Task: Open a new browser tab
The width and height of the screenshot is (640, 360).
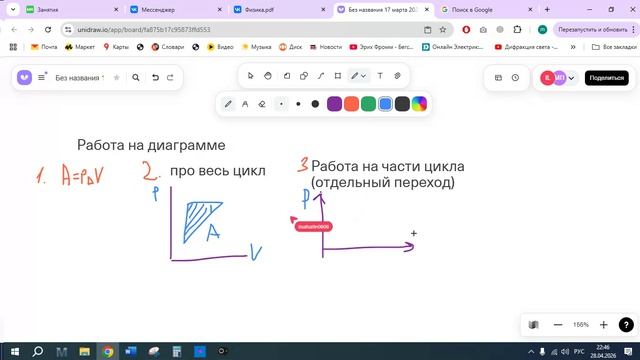Action: tap(547, 9)
